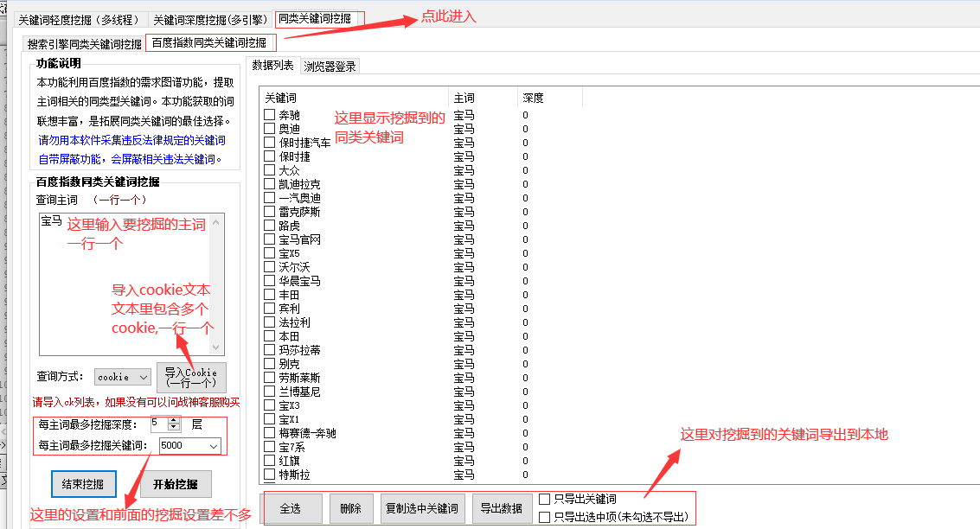Check the 大众 row checkbox

point(269,170)
